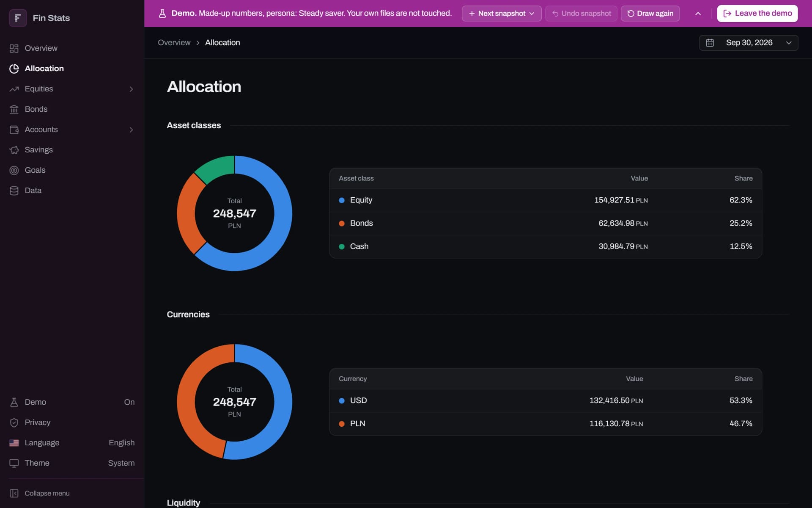Click the plus icon on Next snapshot
The image size is (812, 508).
[x=472, y=14]
